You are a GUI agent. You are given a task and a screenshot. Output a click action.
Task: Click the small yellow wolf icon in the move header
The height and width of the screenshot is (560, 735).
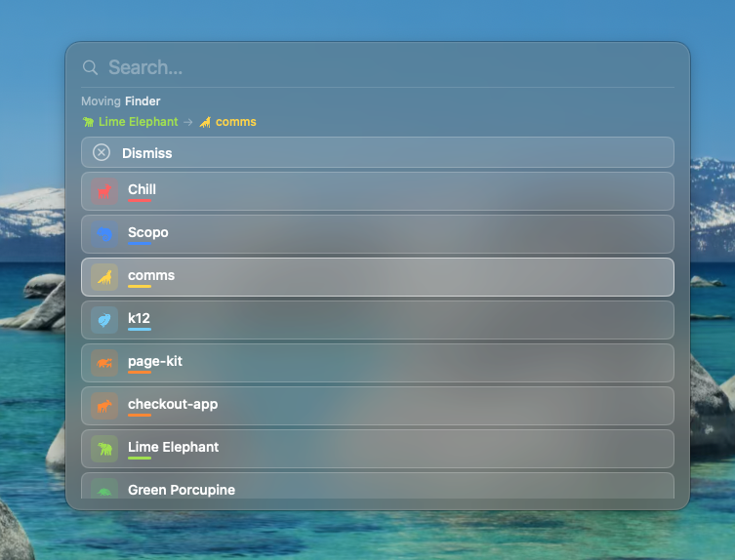(x=205, y=122)
